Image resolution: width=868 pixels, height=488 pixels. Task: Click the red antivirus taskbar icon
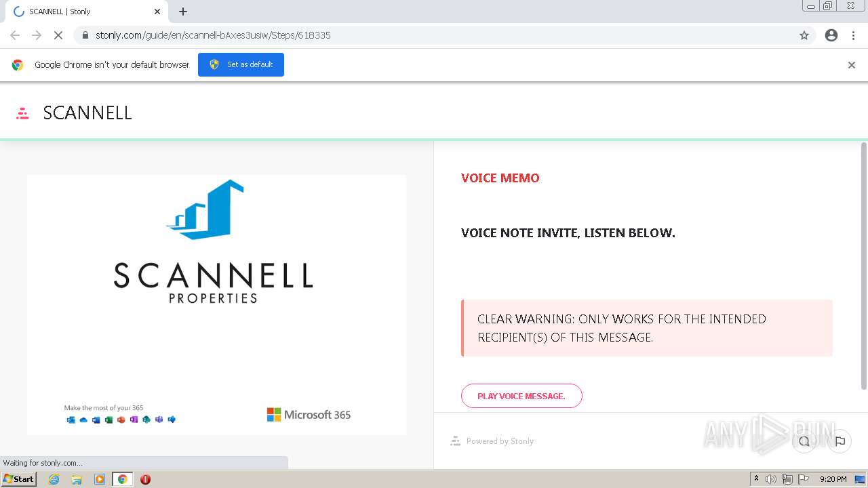tap(145, 479)
